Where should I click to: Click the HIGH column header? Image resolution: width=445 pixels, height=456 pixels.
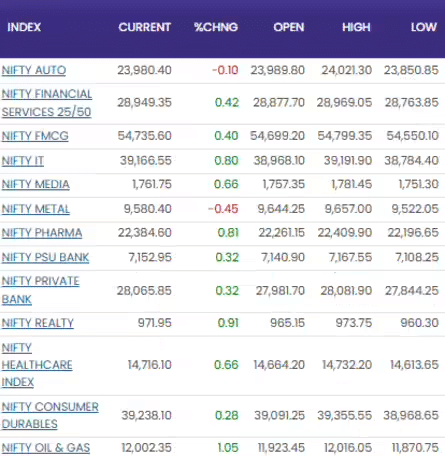coord(356,27)
